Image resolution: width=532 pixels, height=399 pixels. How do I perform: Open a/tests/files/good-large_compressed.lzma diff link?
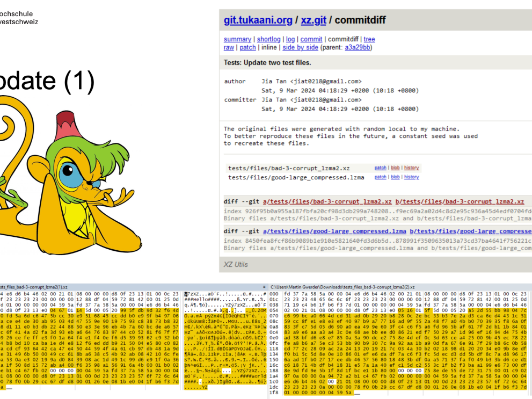(x=334, y=231)
